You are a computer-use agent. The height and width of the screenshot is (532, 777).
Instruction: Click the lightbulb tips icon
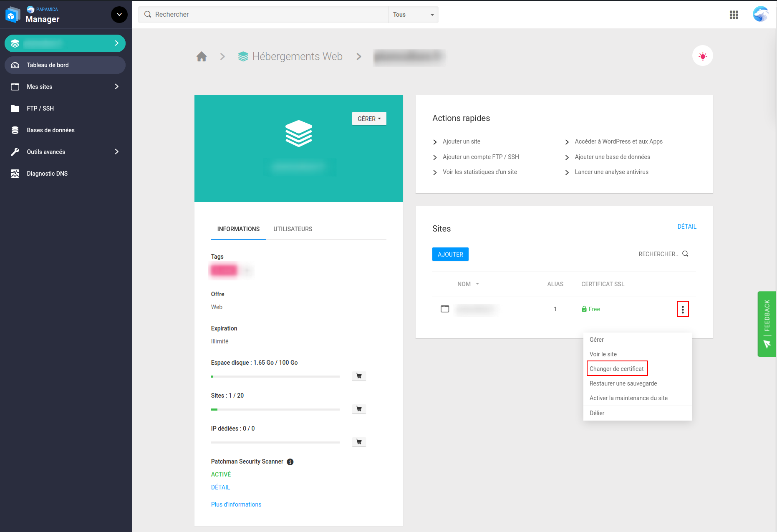[702, 56]
